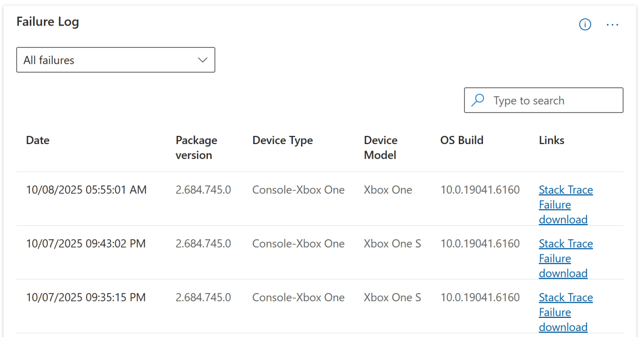Click the Date column header to sort
This screenshot has width=644, height=337.
coord(38,140)
